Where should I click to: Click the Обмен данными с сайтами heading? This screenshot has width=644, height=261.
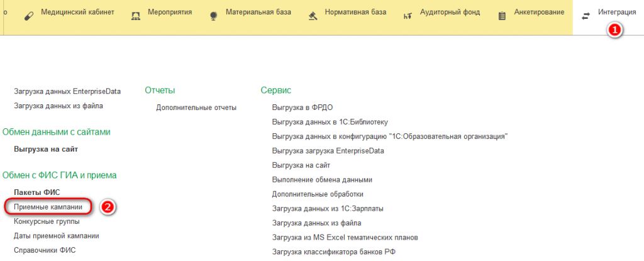coord(57,132)
